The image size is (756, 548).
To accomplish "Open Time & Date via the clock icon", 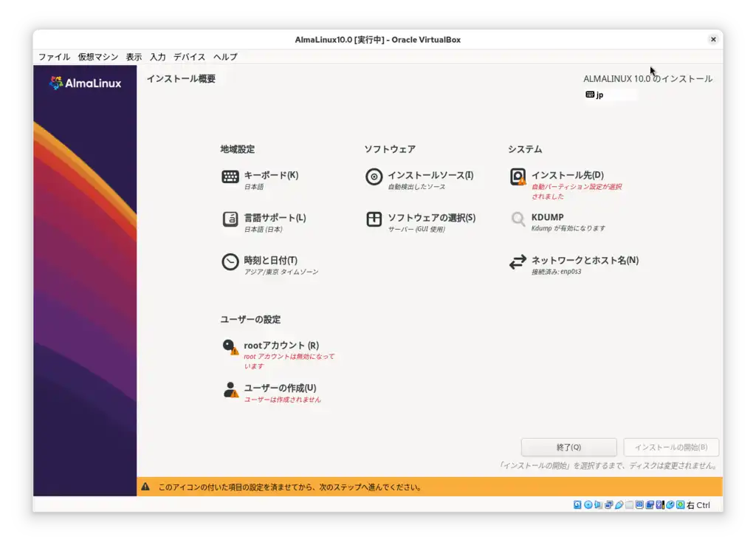I will coord(230,263).
